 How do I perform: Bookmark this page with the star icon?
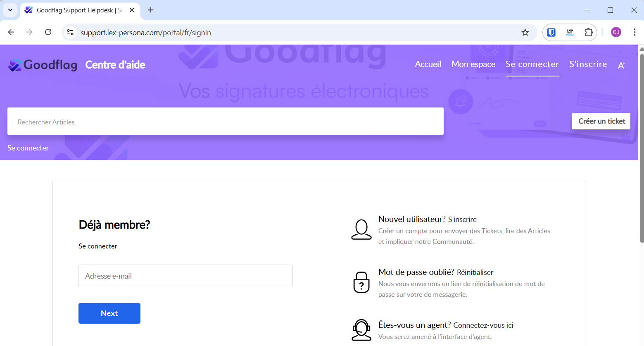click(x=525, y=32)
